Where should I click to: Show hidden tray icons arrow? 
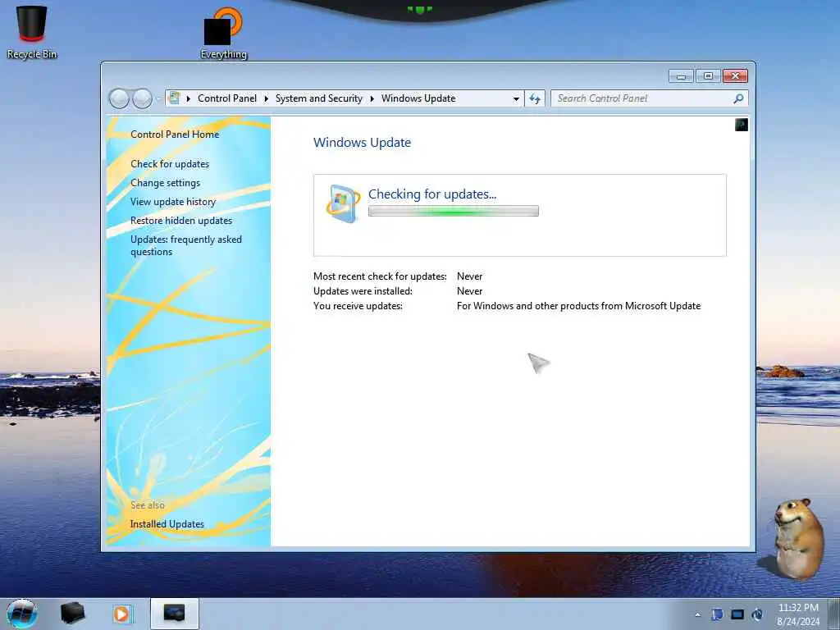[x=697, y=615]
